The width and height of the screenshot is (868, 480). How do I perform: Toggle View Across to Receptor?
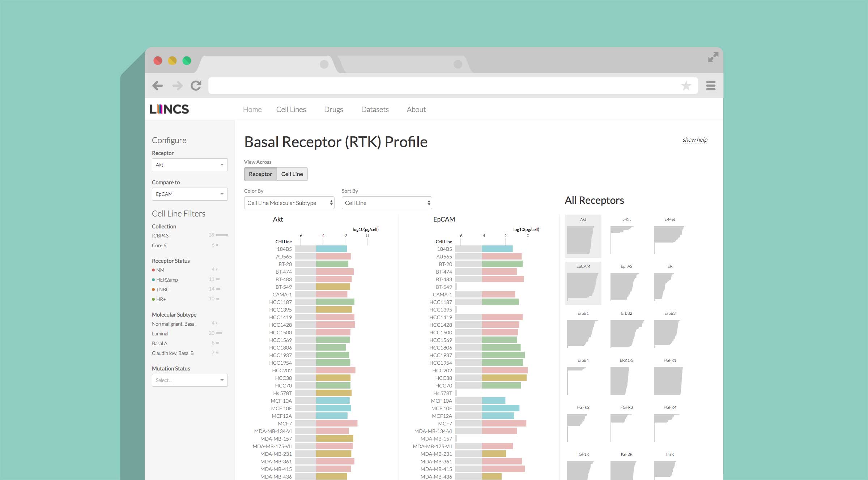pyautogui.click(x=260, y=174)
